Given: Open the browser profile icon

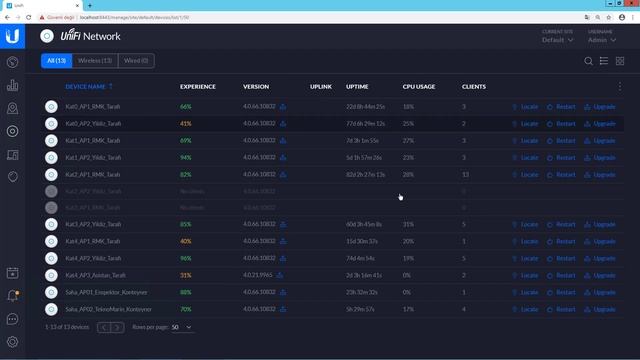Looking at the screenshot, I should 622,18.
